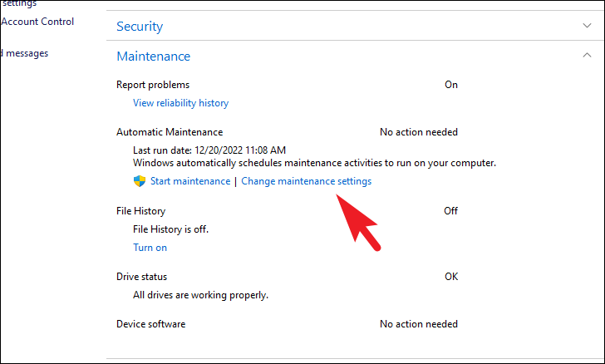
Task: Click the On status for Report problems
Action: 450,85
